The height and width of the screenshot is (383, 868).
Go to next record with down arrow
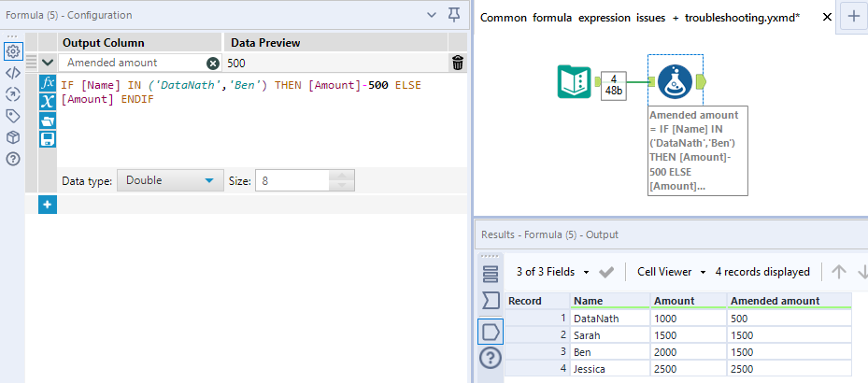[x=861, y=272]
